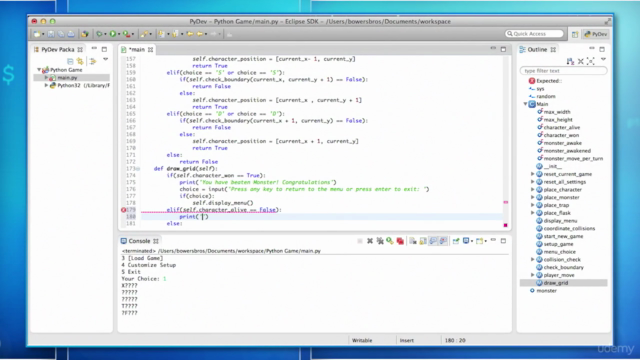Click the Quick Access search field
This screenshot has width=640, height=360.
[534, 34]
